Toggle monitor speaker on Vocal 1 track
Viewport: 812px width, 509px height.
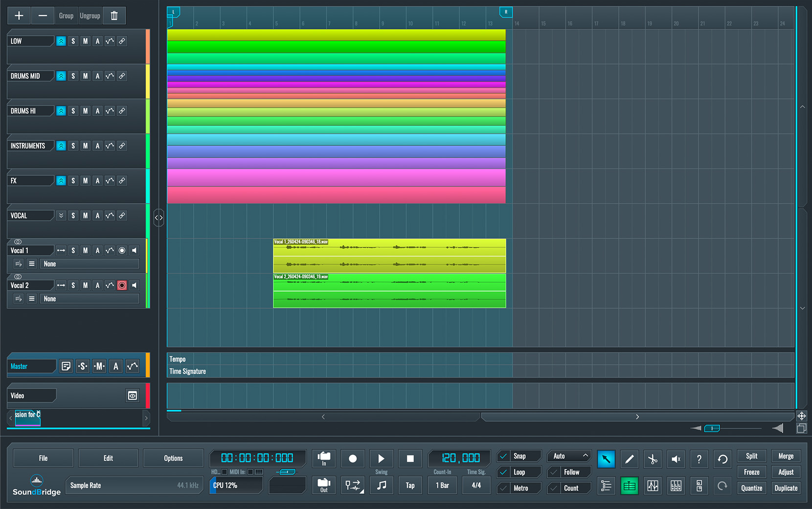pyautogui.click(x=134, y=251)
